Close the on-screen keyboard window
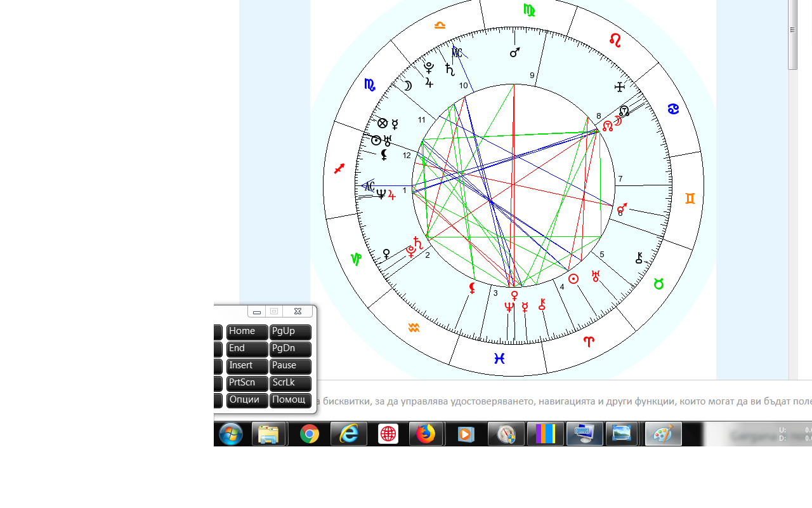The image size is (812, 508). (298, 311)
